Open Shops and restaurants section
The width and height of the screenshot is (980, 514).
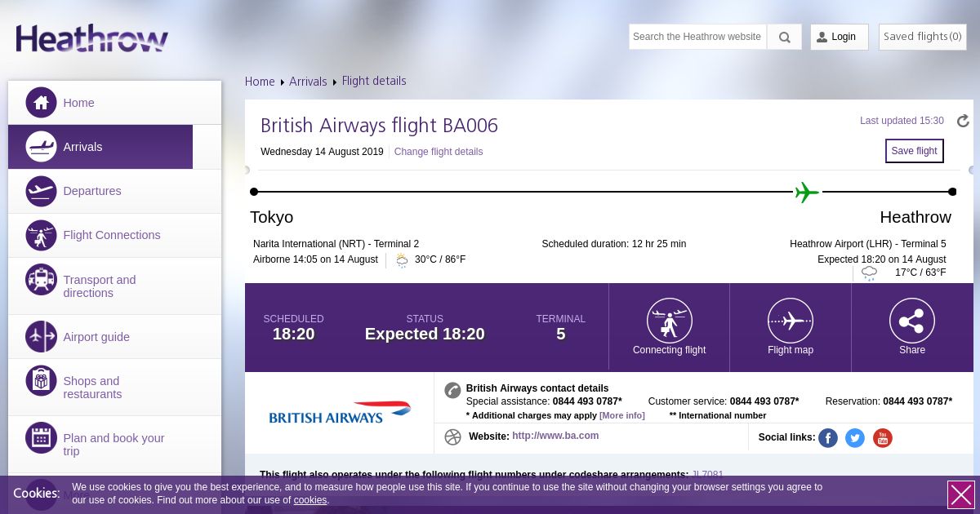point(92,388)
